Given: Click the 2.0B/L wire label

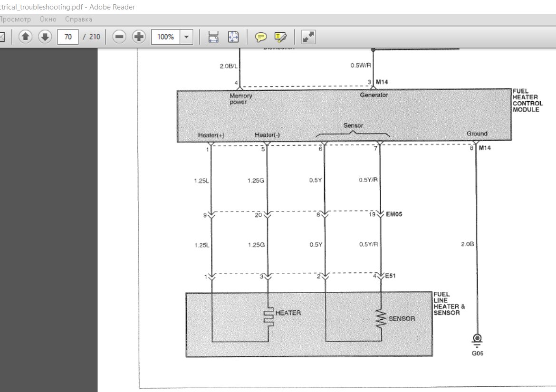Looking at the screenshot, I should (229, 66).
